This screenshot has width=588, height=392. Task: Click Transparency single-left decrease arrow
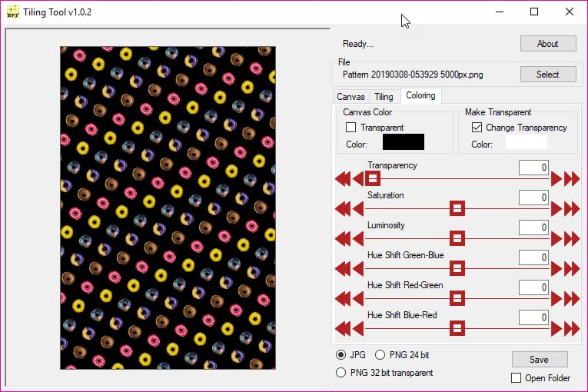click(x=358, y=179)
